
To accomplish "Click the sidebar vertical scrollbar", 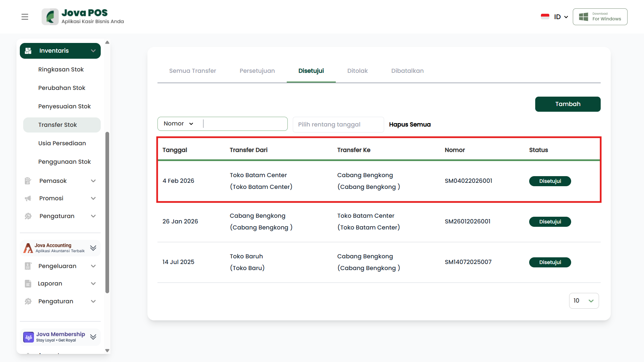I will point(107,212).
